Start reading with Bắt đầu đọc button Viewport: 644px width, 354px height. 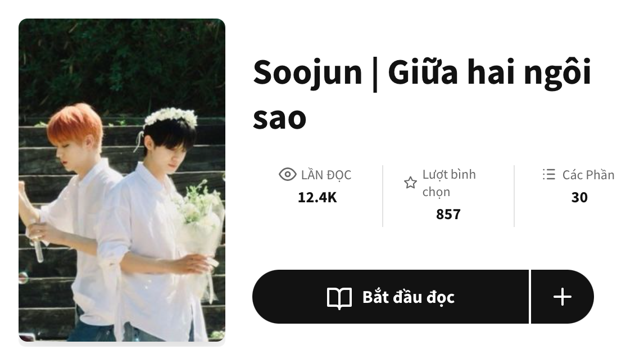tap(390, 297)
